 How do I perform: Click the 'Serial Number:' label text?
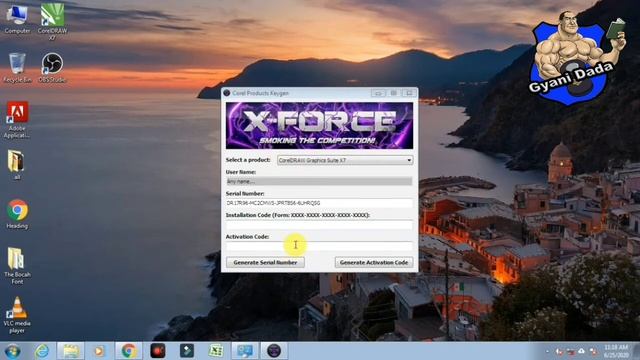[x=245, y=193]
